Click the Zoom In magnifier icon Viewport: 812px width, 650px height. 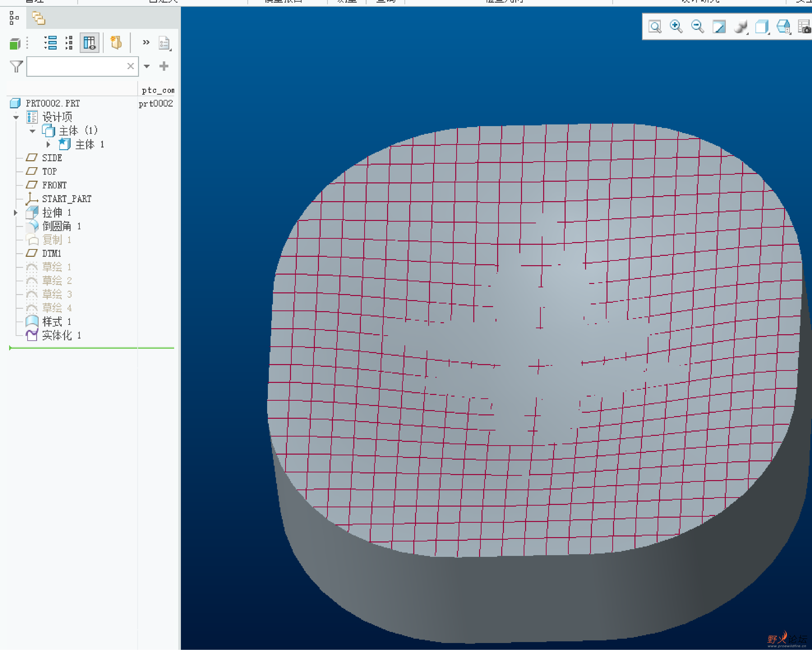(x=676, y=27)
